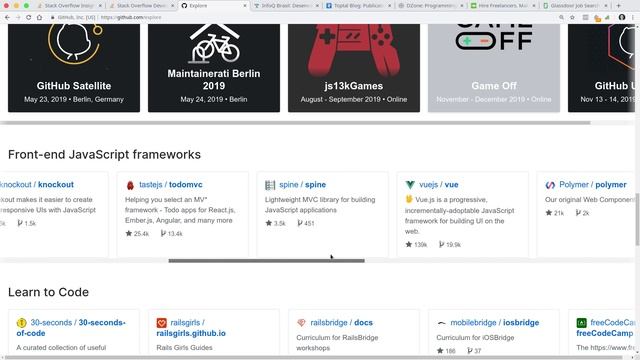Open a new browser tab with plus icon
This screenshot has height=360, width=640.
click(618, 6)
